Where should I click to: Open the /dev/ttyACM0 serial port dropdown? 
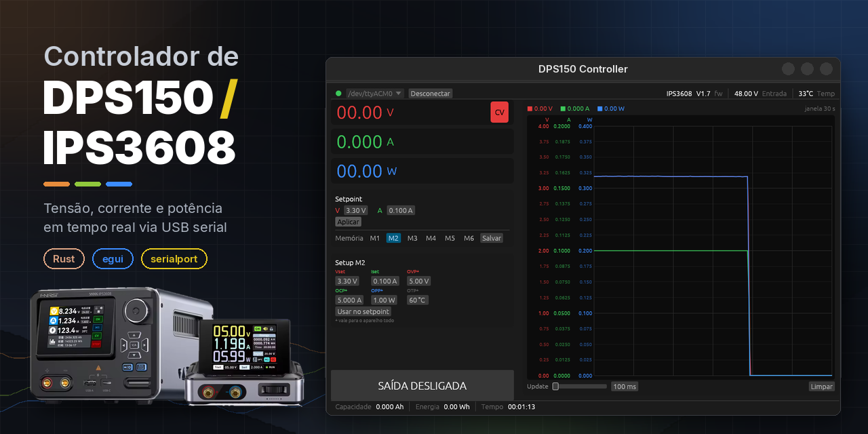tap(375, 94)
